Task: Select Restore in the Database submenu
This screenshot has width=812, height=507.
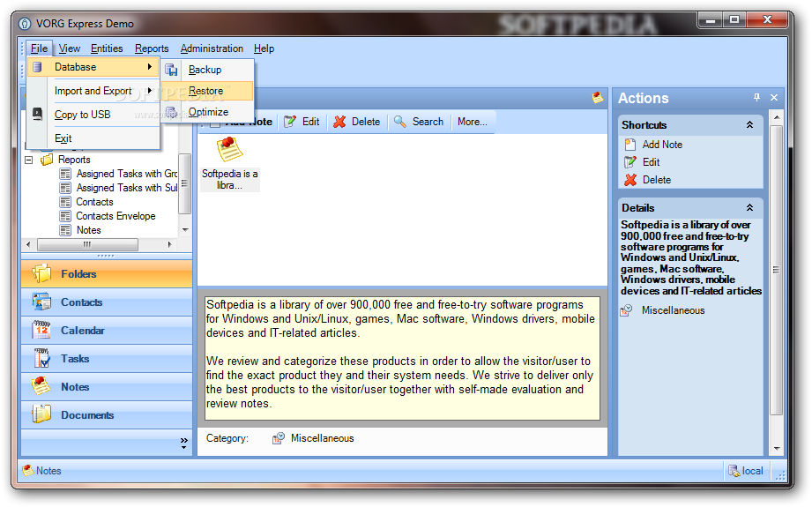Action: [207, 91]
